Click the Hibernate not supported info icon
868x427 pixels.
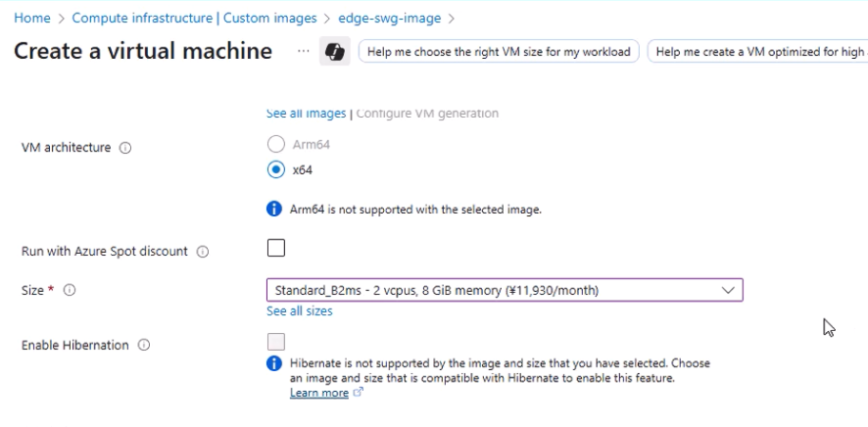(274, 363)
